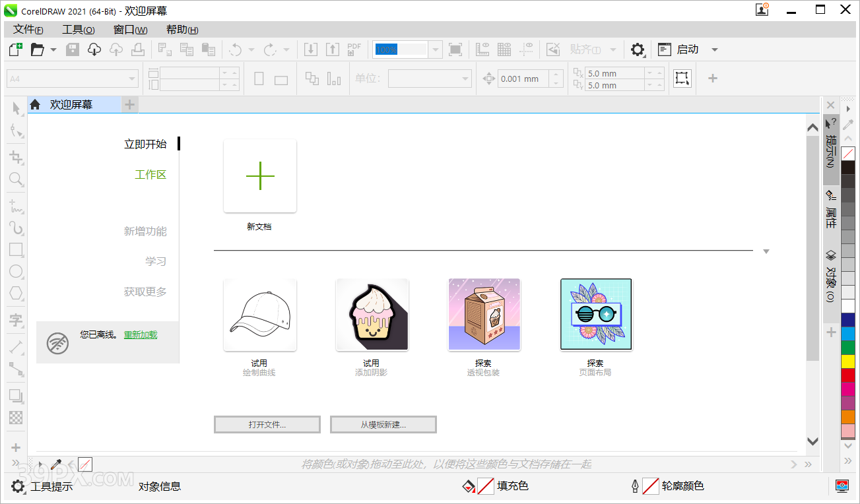Select the Zoom magnifier tool
Screen dimensions: 860x504
(17, 179)
